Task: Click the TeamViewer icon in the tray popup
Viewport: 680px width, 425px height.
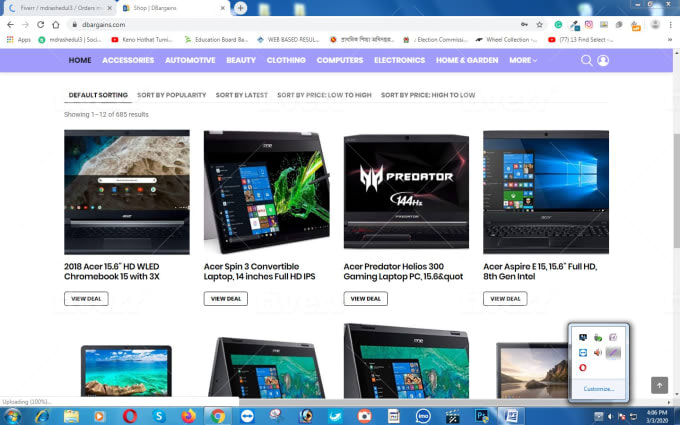Action: (583, 353)
